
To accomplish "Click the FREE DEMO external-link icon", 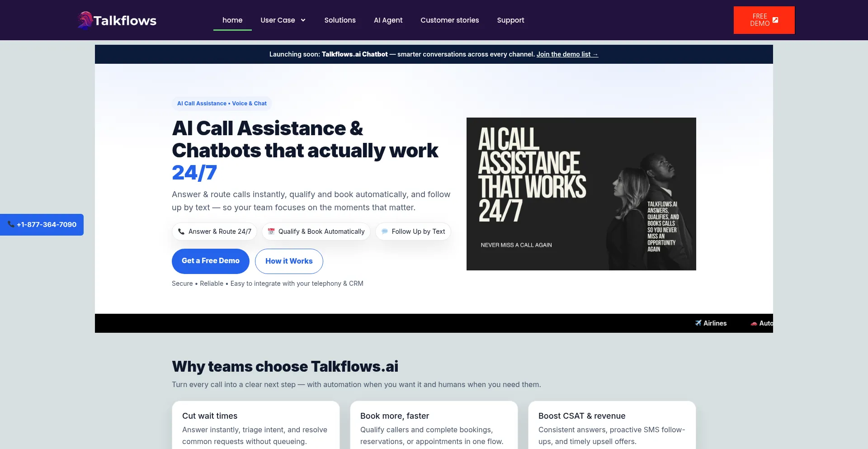I will 775,20.
